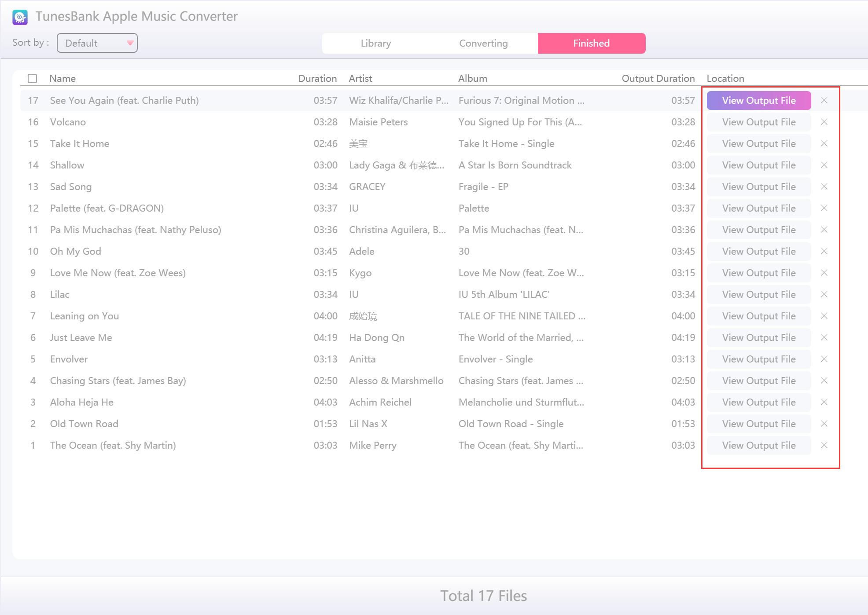View output file for "See You Again"
The width and height of the screenshot is (868, 615).
pyautogui.click(x=758, y=100)
